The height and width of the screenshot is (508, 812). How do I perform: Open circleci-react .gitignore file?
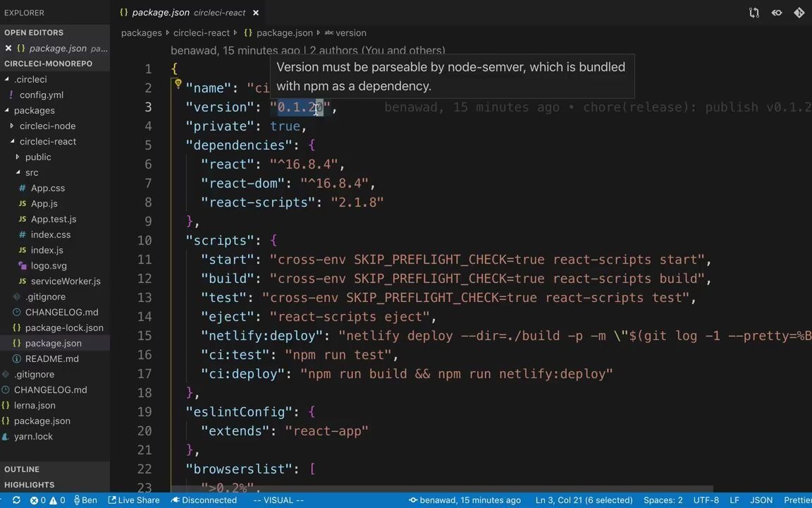(x=45, y=297)
